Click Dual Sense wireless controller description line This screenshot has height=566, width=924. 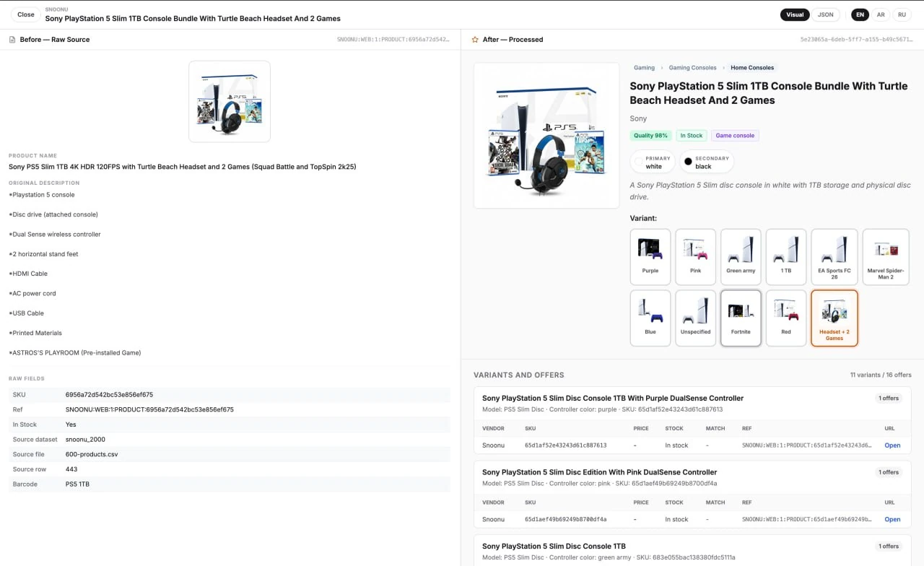[x=55, y=235]
